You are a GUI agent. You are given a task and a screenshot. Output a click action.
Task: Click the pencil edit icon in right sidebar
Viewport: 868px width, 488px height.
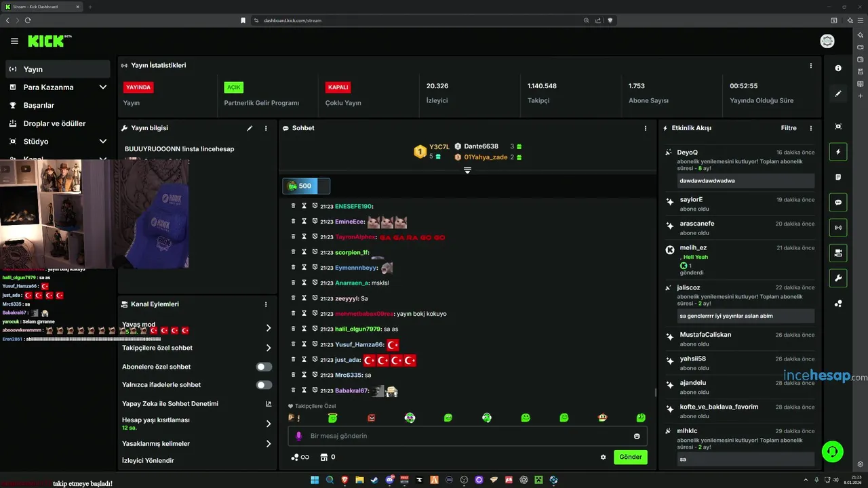(x=838, y=94)
